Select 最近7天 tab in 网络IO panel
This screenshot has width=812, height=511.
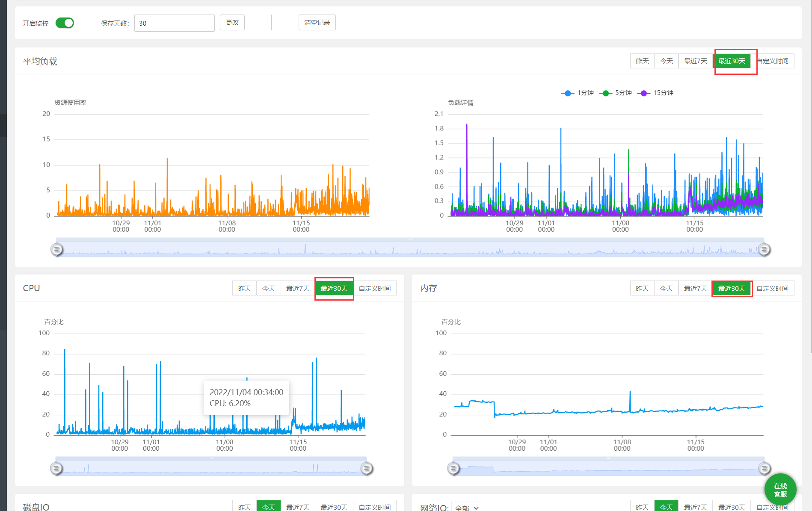pos(696,507)
